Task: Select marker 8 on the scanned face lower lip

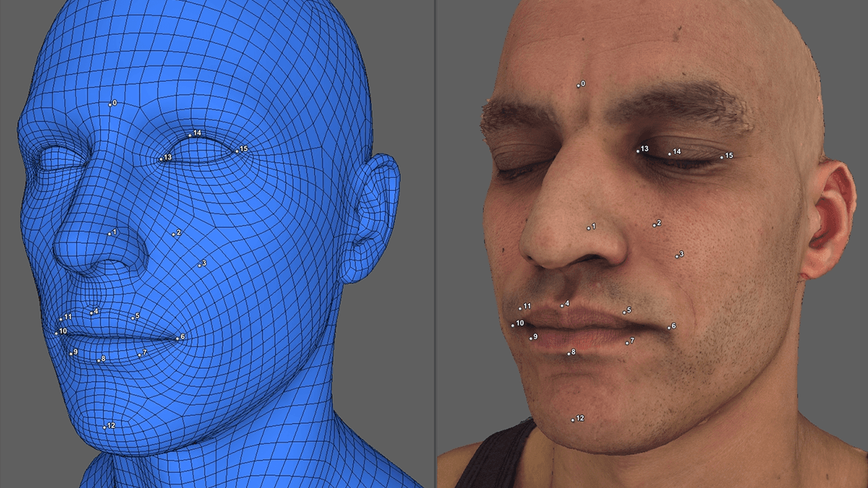Action: click(569, 354)
